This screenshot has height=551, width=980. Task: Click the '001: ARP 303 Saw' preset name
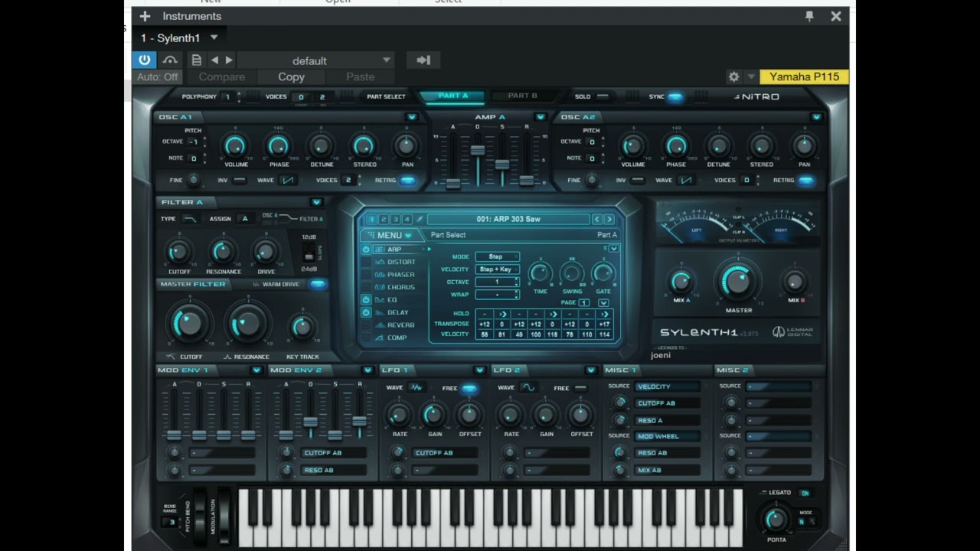508,220
